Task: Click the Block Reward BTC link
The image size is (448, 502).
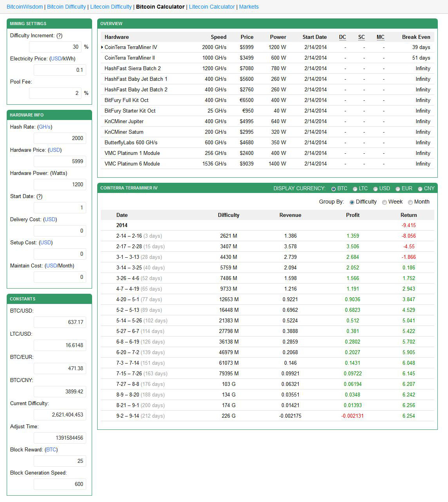Action: point(51,449)
